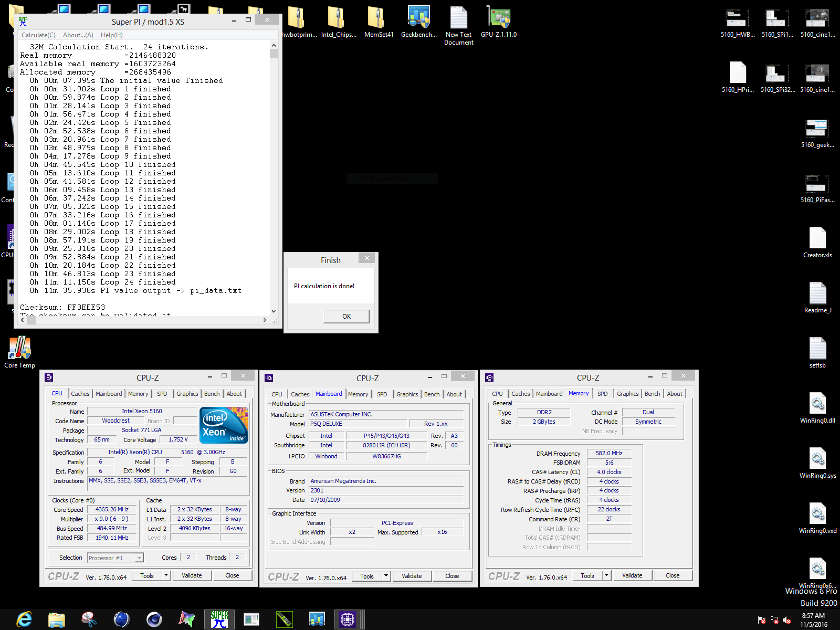Click the CPU-Z chip taskbar button
This screenshot has width=840, height=630.
[x=348, y=619]
